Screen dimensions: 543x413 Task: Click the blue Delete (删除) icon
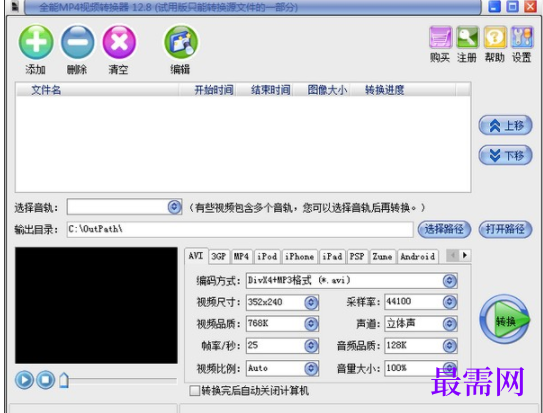tap(78, 42)
